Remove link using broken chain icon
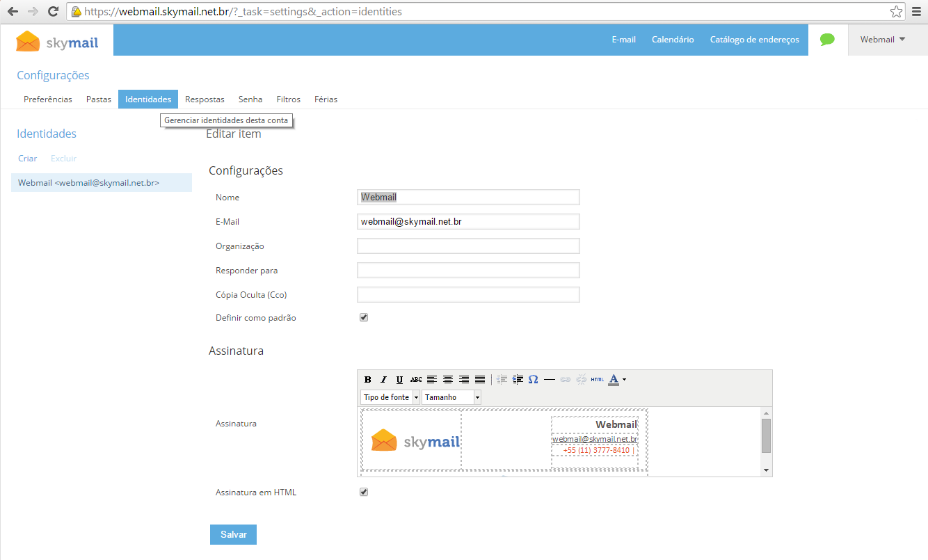 582,380
